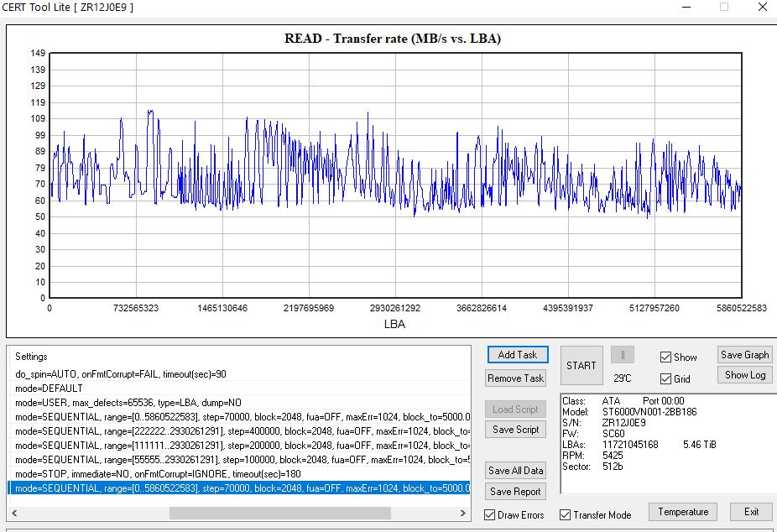This screenshot has width=777, height=532.
Task: Toggle the Transfer Mode checkbox
Action: coord(566,514)
